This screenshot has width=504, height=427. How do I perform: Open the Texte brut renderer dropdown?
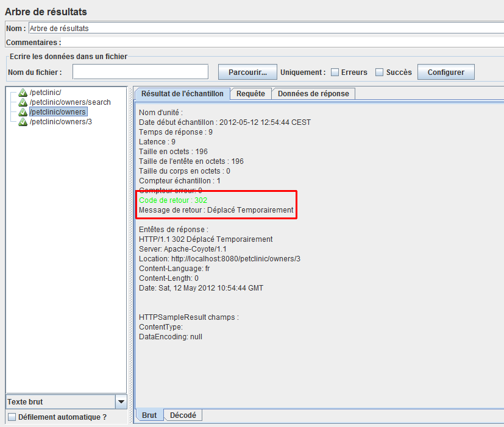[121, 402]
